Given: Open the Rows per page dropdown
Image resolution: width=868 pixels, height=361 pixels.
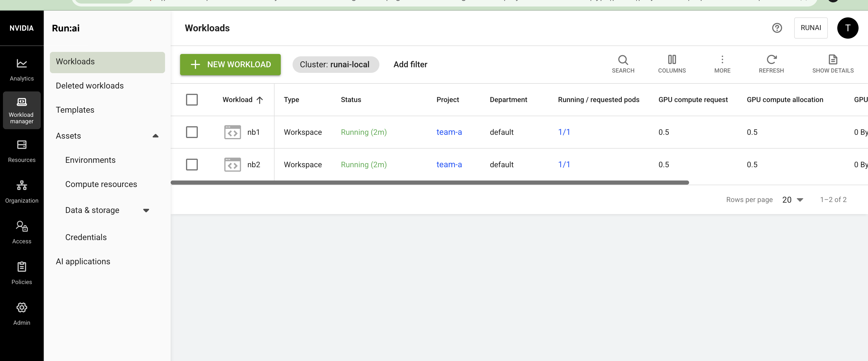Looking at the screenshot, I should click(792, 200).
